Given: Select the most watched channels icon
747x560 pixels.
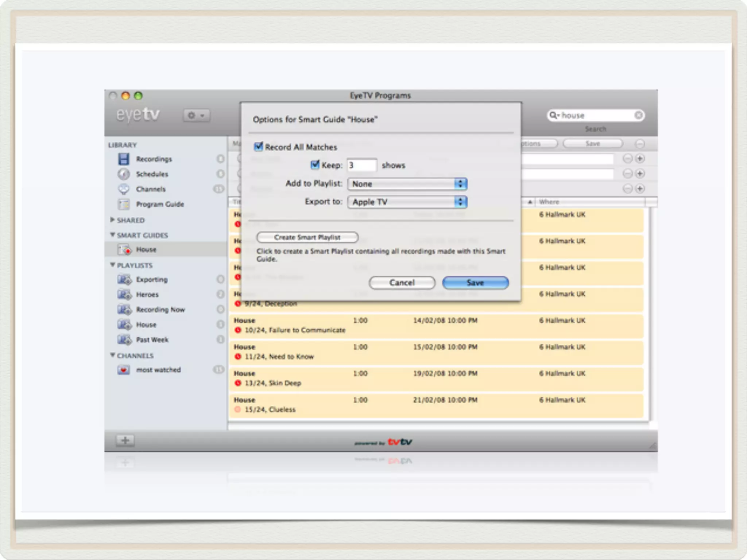Looking at the screenshot, I should 124,370.
